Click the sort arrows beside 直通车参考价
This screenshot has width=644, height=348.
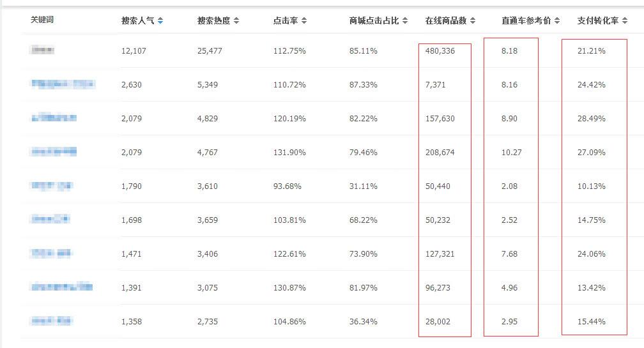click(557, 21)
